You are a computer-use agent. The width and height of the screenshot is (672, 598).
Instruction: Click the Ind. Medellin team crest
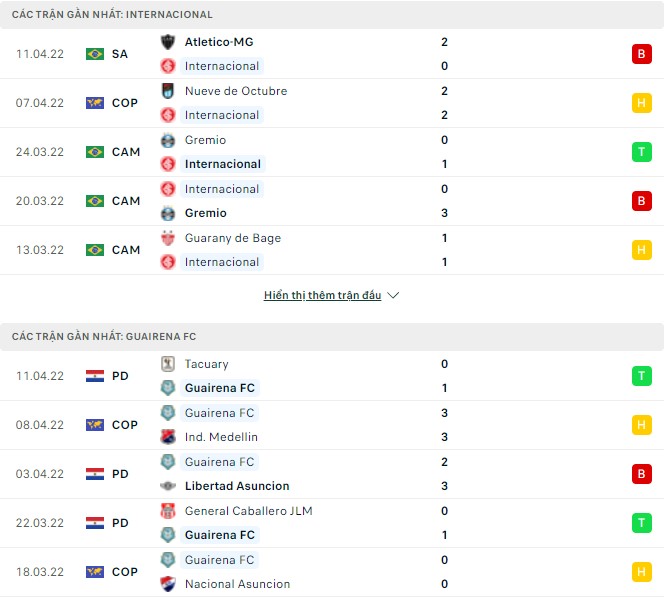pos(168,437)
